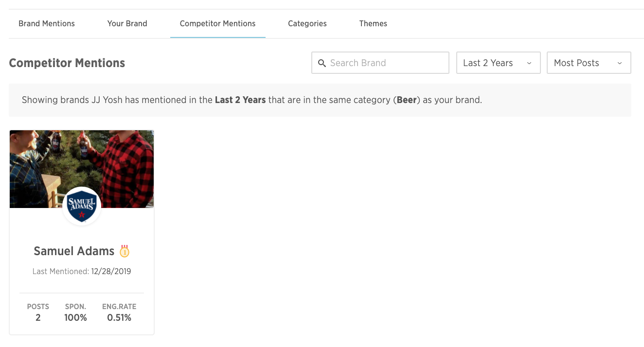Click the Eng. Rate 0.51% statistic
This screenshot has height=347, width=644.
pos(119,317)
